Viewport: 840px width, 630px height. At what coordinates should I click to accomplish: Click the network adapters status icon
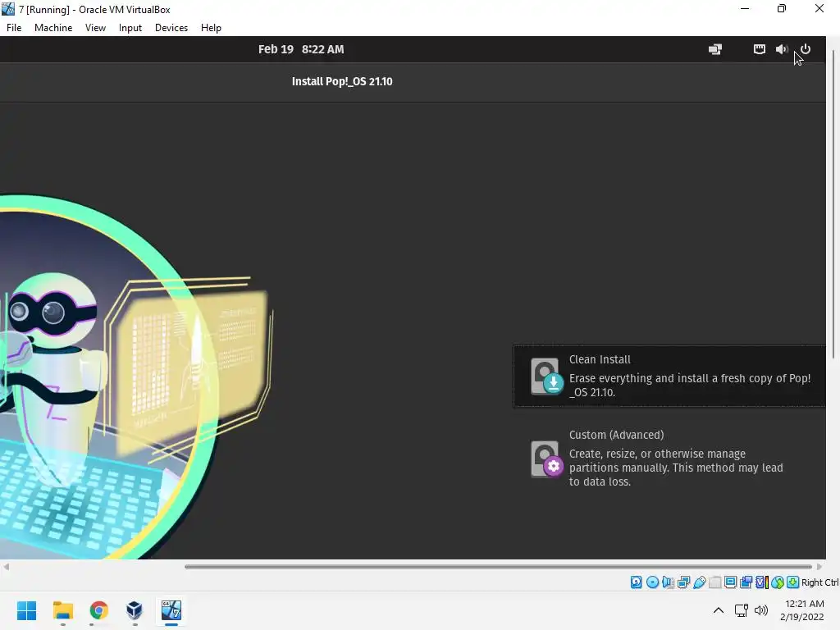(x=683, y=582)
